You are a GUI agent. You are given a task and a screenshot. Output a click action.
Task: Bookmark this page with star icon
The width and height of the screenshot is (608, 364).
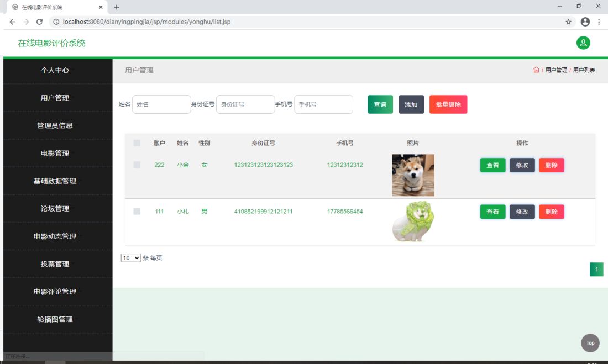568,22
